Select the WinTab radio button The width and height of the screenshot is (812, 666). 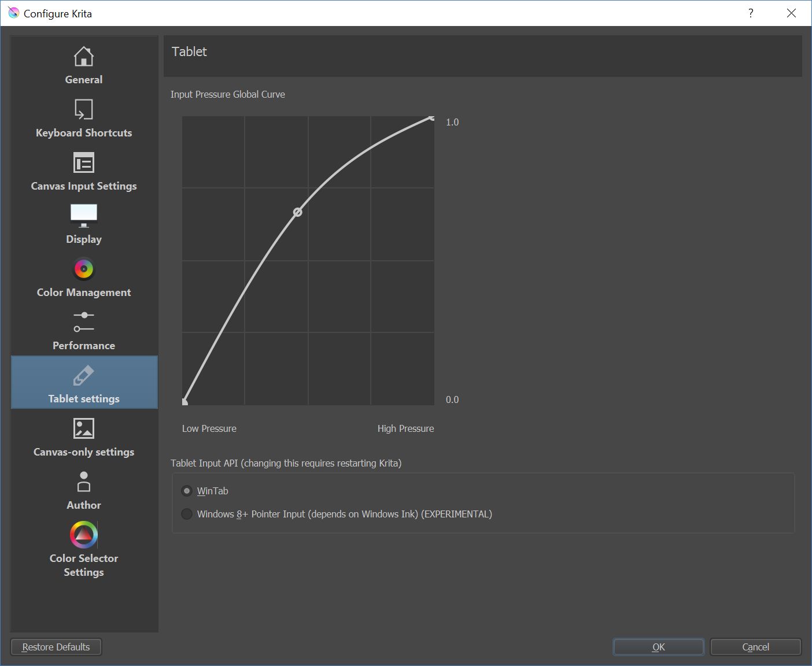187,491
